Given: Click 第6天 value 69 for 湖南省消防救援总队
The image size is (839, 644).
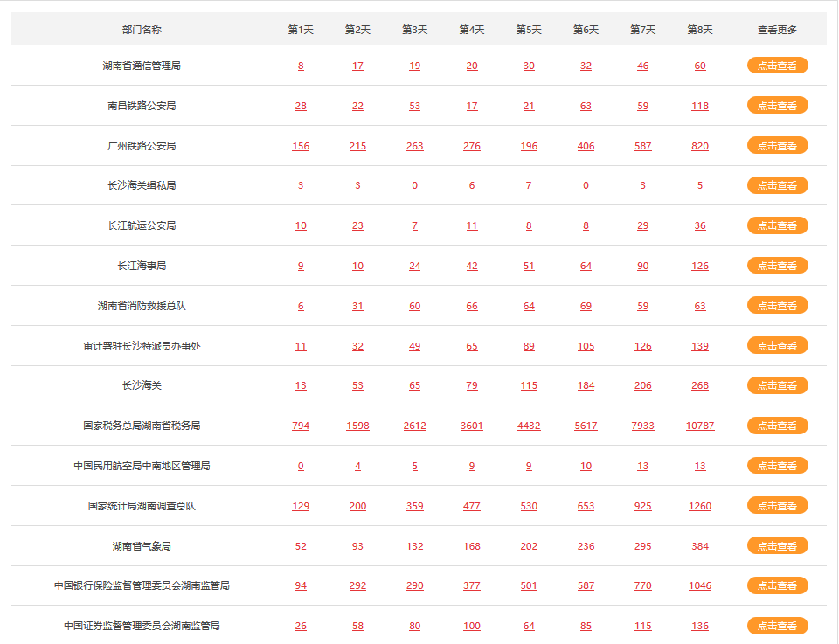Looking at the screenshot, I should click(x=586, y=306).
